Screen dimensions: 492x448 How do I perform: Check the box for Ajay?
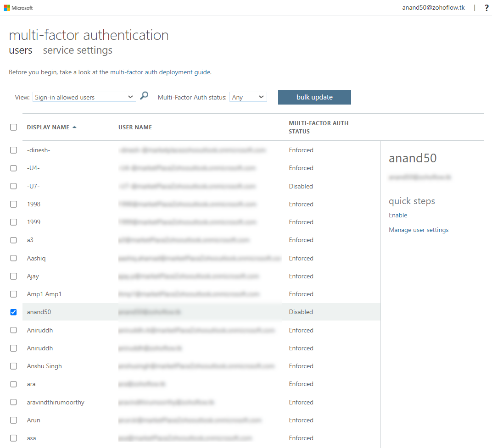(13, 276)
